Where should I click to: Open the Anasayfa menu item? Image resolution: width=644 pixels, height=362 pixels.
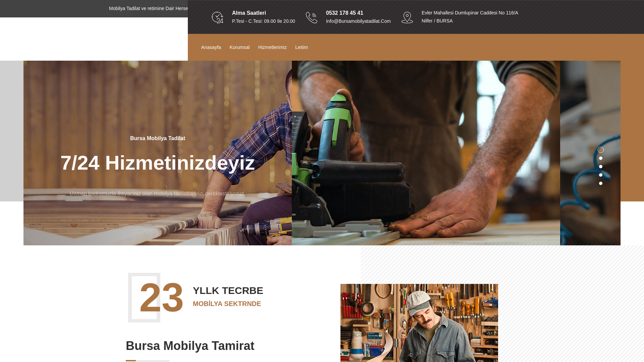pyautogui.click(x=211, y=47)
